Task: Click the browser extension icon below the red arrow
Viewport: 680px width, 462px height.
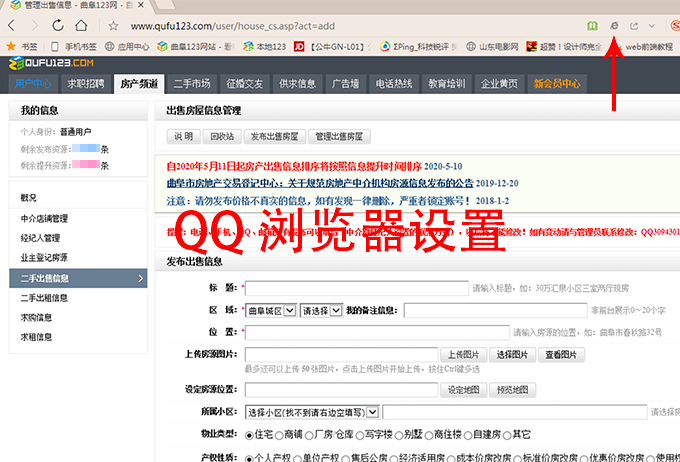Action: [x=614, y=24]
